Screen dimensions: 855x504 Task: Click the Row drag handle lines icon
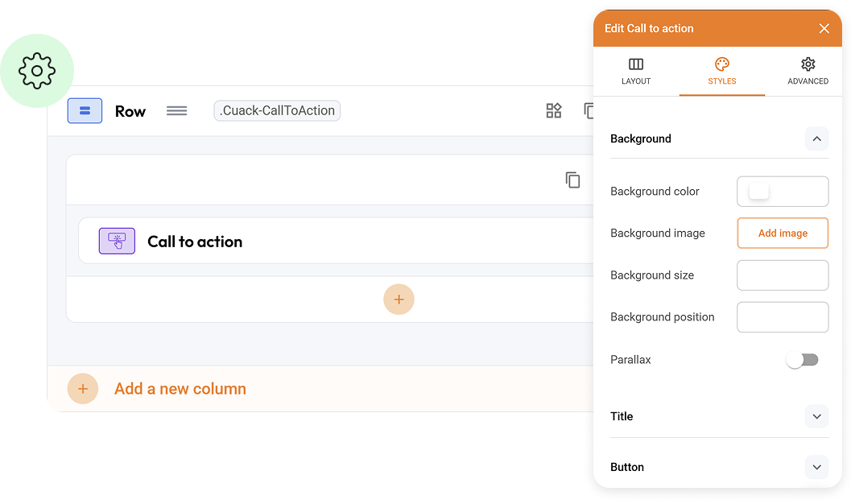[176, 111]
